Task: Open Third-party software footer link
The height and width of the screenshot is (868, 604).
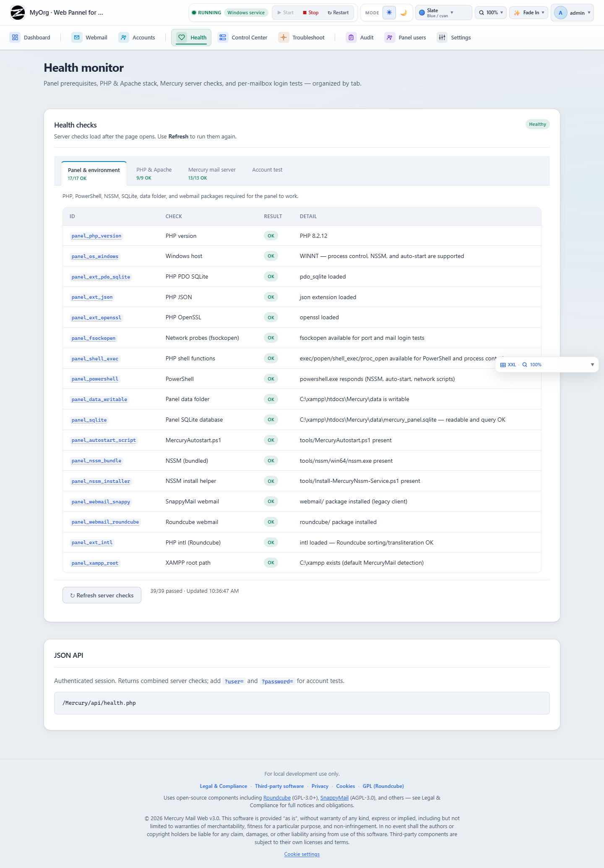Action: (x=279, y=786)
